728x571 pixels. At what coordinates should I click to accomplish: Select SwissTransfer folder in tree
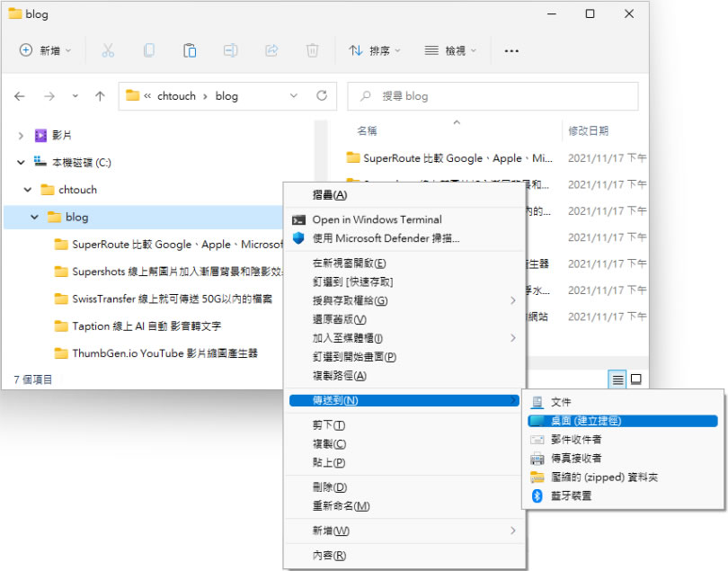tap(164, 299)
